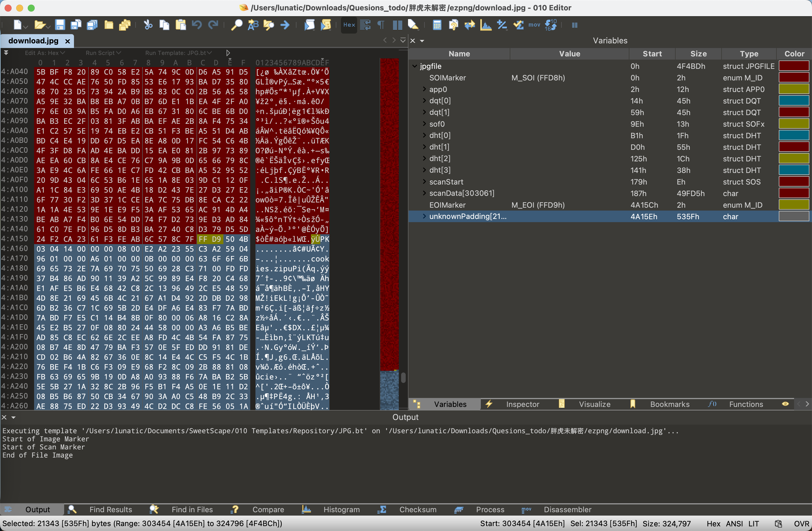Collapse the jpgfile tree node
This screenshot has width=812, height=531.
(x=415, y=66)
